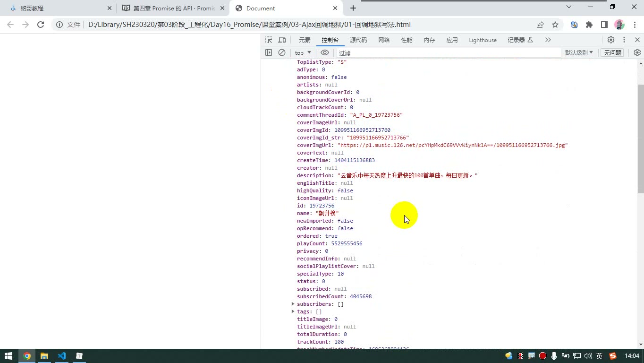Click the 无问题 issues button
Screen dimensions: 644x363
point(612,52)
